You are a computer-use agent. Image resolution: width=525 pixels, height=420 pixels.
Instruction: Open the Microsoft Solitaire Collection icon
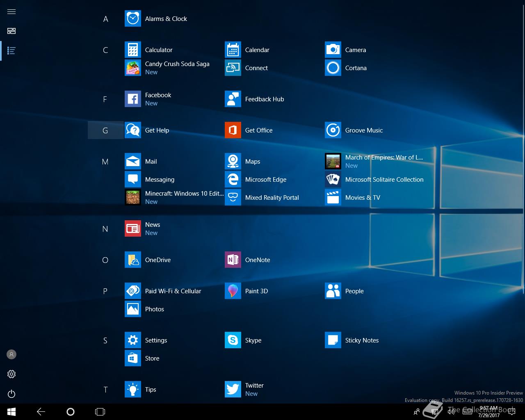pos(333,180)
